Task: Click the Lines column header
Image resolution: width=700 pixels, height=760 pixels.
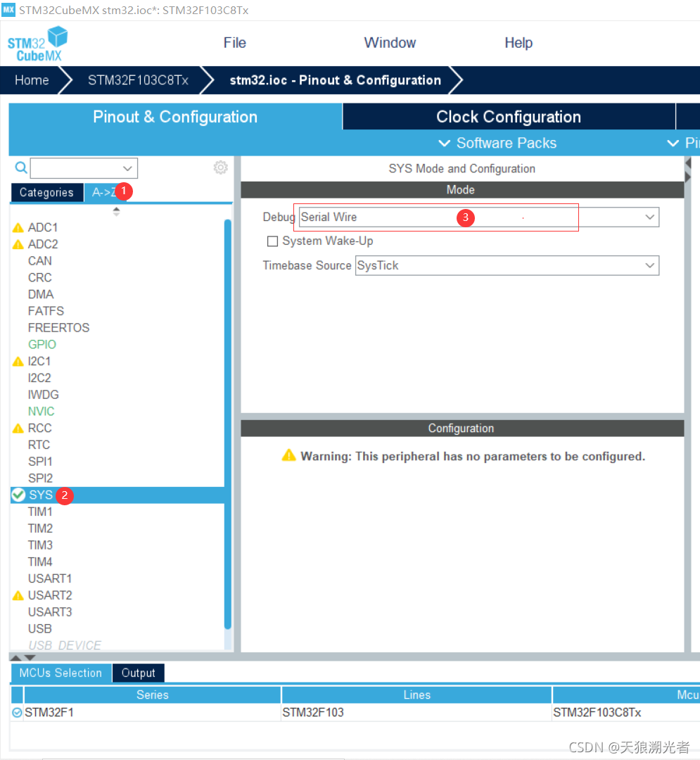Action: coord(416,695)
